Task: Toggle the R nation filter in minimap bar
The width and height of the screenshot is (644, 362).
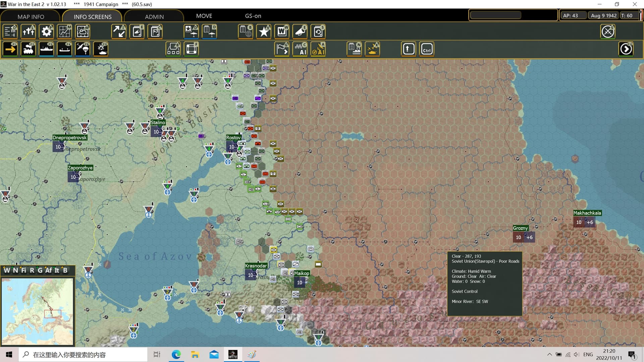Action: point(32,270)
